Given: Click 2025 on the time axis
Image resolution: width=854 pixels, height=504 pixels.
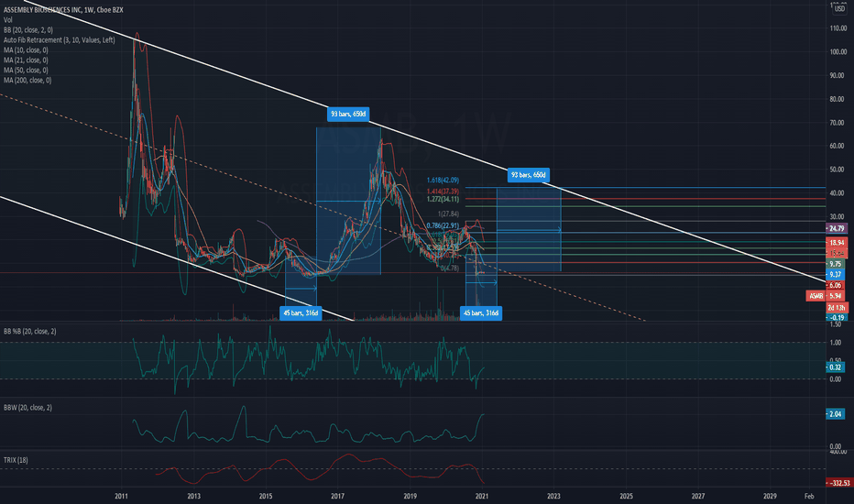Looking at the screenshot, I should [627, 496].
